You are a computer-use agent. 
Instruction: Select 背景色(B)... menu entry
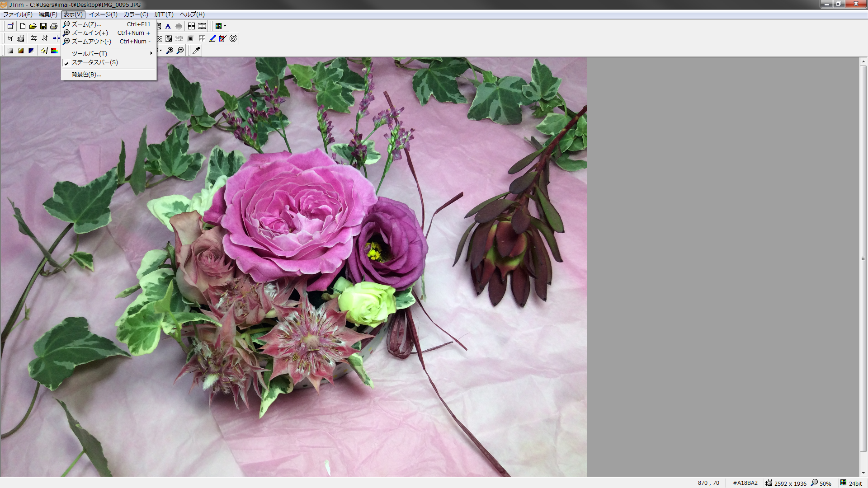86,75
